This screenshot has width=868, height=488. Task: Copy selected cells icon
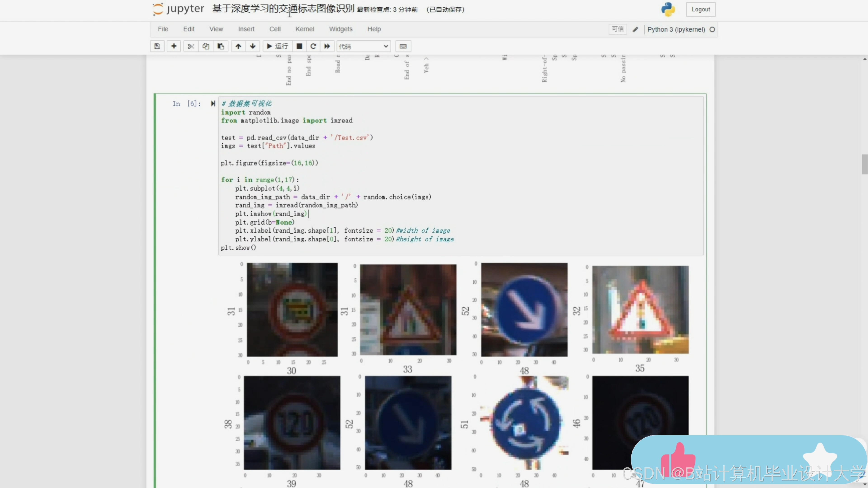(205, 46)
